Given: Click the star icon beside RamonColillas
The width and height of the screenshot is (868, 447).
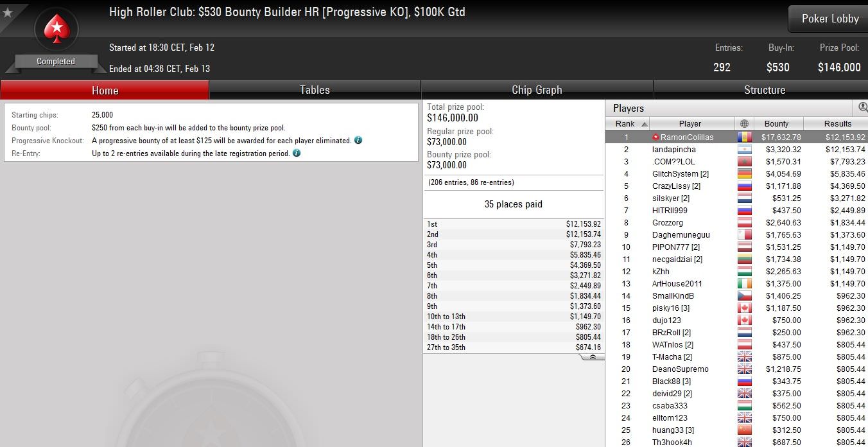Looking at the screenshot, I should (655, 137).
